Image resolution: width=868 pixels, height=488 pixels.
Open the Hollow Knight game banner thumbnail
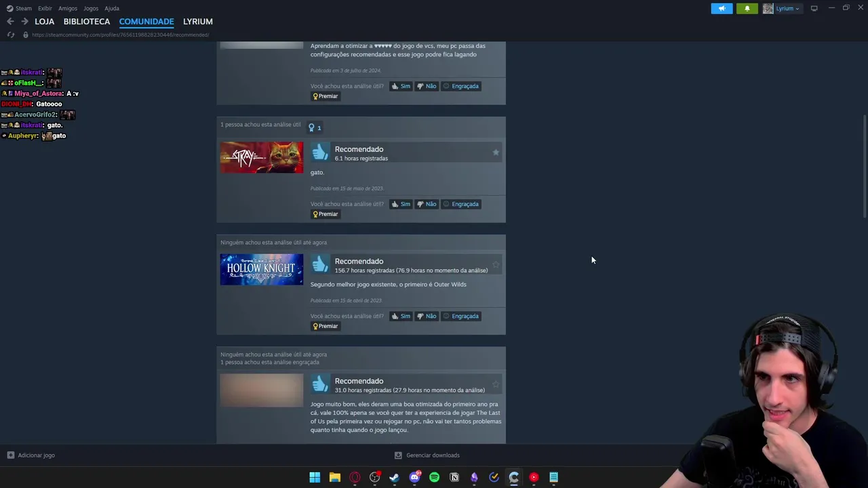point(262,269)
